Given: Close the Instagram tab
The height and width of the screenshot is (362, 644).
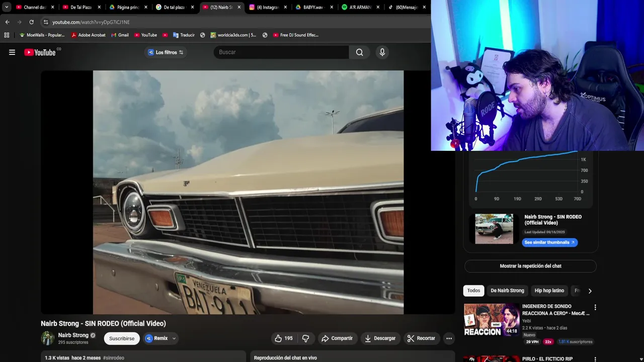Looking at the screenshot, I should coord(285,8).
